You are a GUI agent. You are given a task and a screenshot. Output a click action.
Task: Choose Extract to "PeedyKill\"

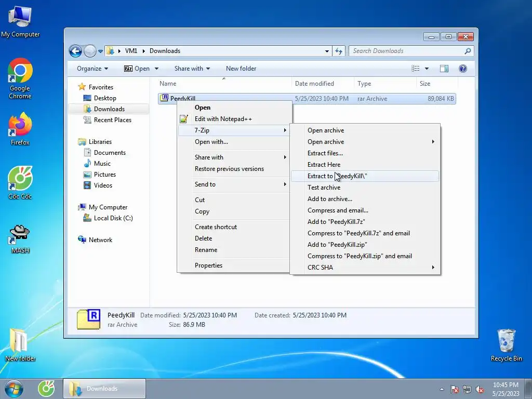pos(365,176)
